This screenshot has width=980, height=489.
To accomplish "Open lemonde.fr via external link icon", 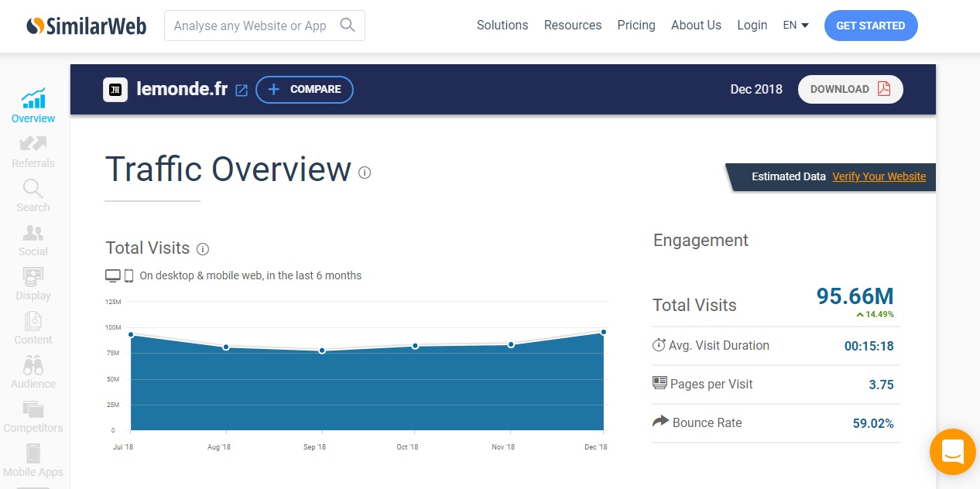I will [242, 91].
